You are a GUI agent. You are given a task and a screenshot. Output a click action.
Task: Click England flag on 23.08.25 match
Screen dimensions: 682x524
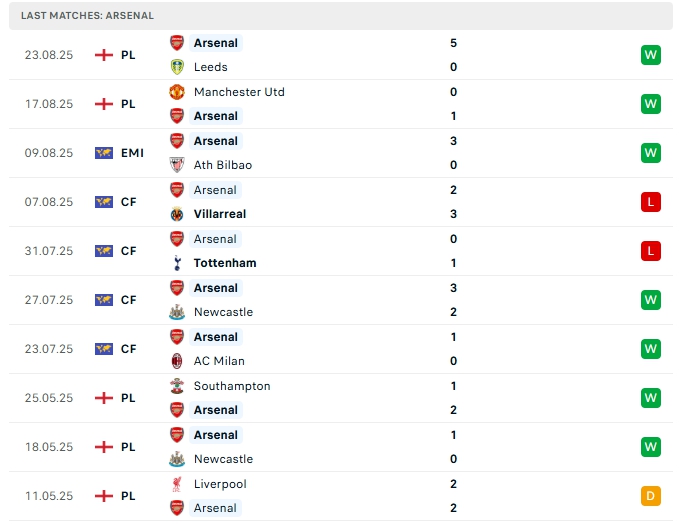click(x=103, y=55)
